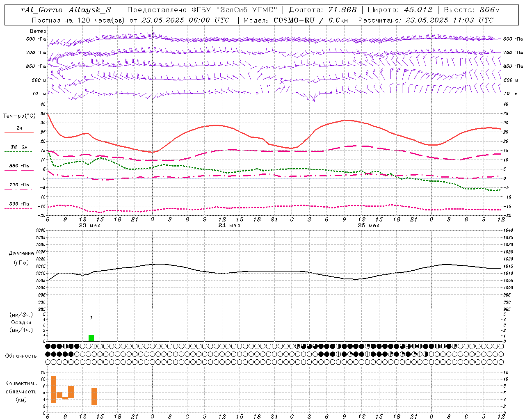Select the 'Широта: 45.012' header field
The image size is (525, 420).
400,10
